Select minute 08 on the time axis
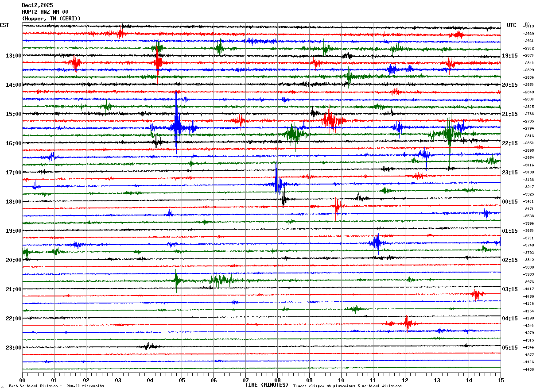This screenshot has height=392, width=536. point(277,380)
